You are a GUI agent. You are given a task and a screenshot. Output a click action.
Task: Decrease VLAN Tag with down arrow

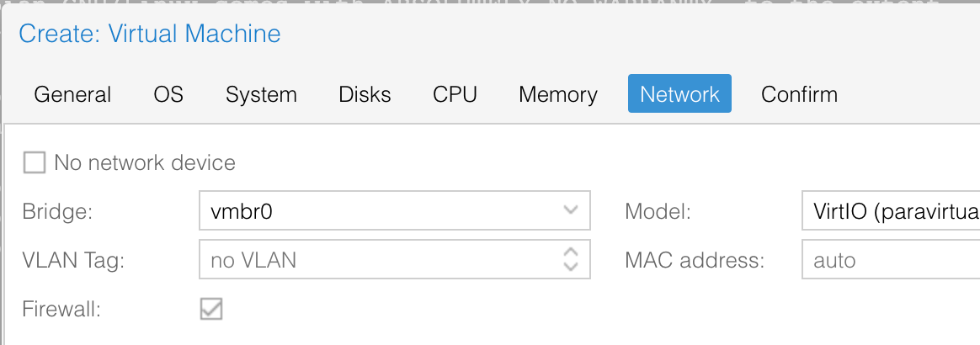click(x=570, y=267)
